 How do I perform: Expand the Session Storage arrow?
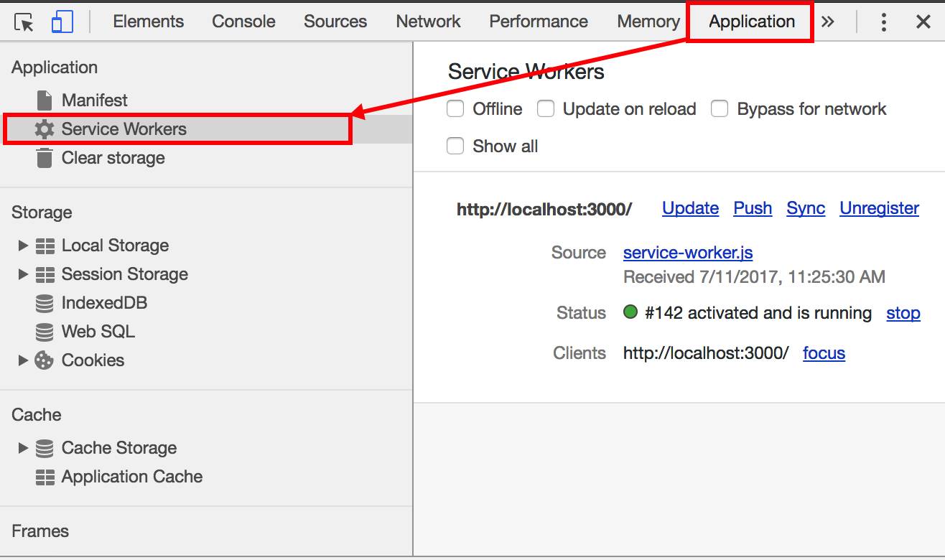click(23, 274)
